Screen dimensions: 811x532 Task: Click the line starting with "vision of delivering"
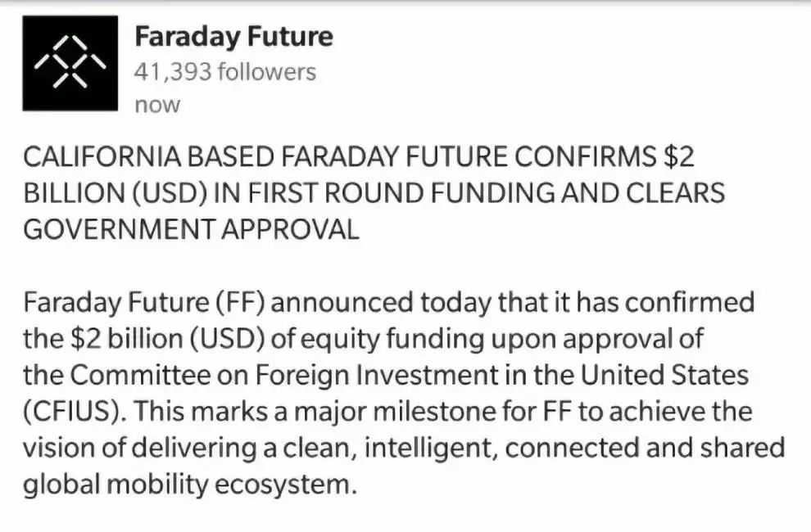404,448
